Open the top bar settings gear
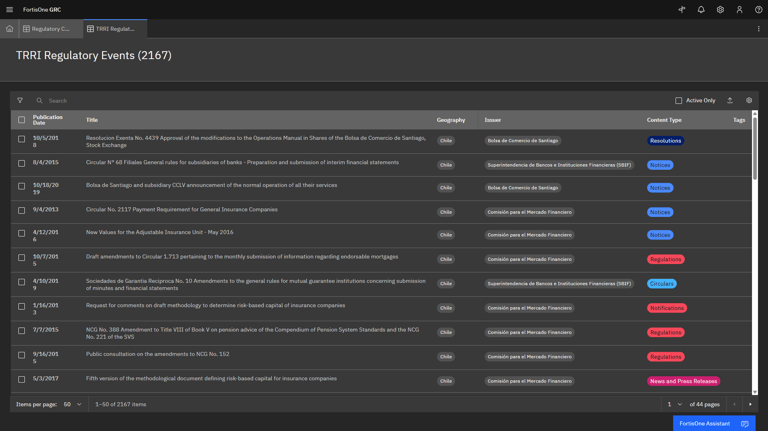This screenshot has height=431, width=768. [x=720, y=10]
